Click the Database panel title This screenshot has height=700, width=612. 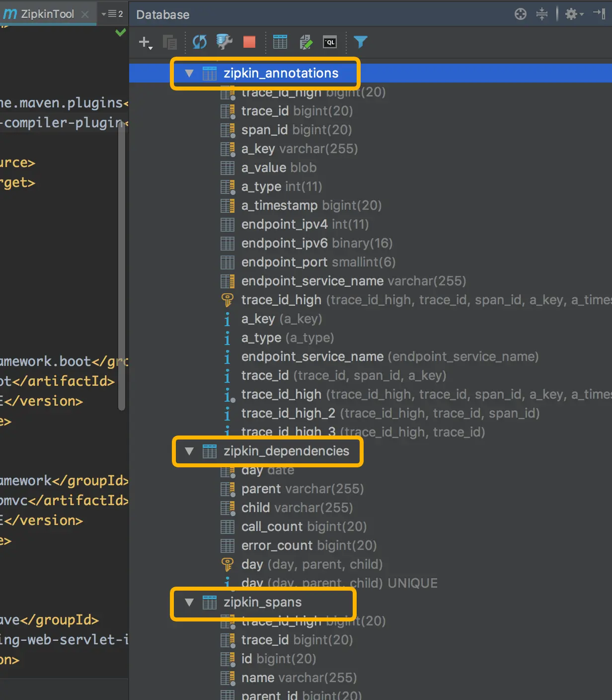[x=163, y=14]
